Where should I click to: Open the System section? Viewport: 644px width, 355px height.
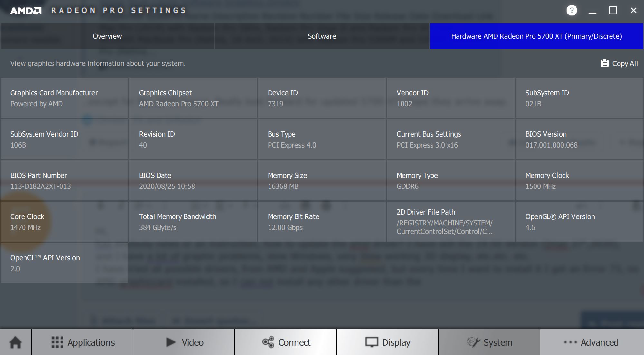point(489,342)
